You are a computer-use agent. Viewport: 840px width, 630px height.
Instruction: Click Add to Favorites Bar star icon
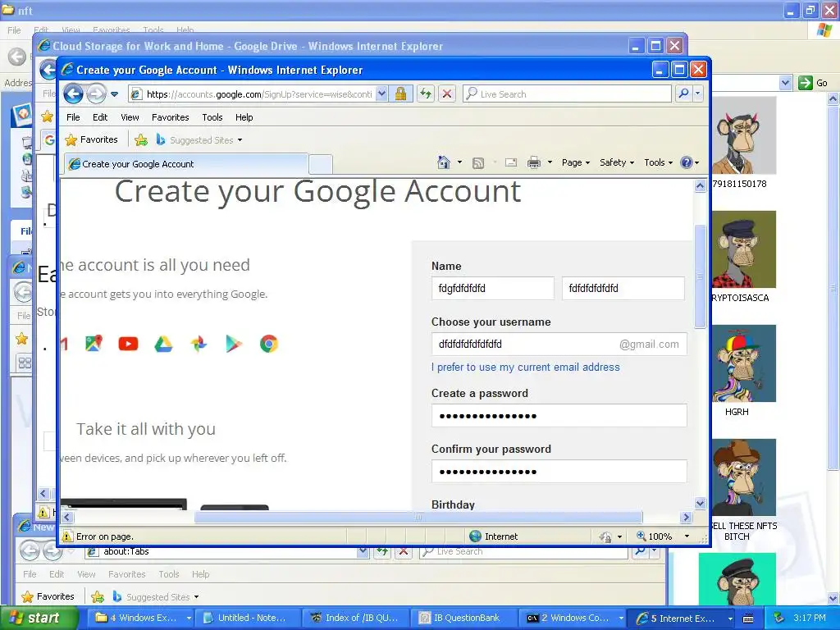pyautogui.click(x=141, y=139)
